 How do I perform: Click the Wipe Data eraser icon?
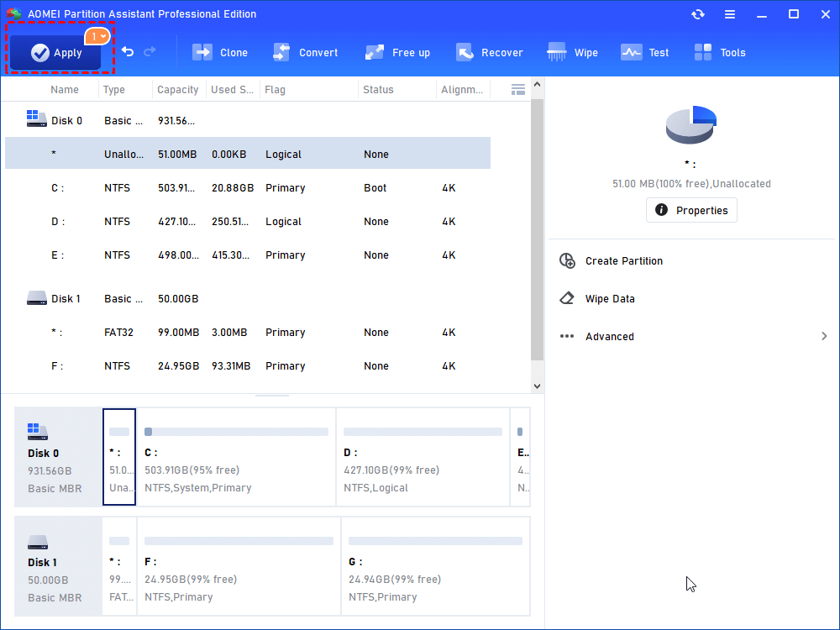[567, 298]
